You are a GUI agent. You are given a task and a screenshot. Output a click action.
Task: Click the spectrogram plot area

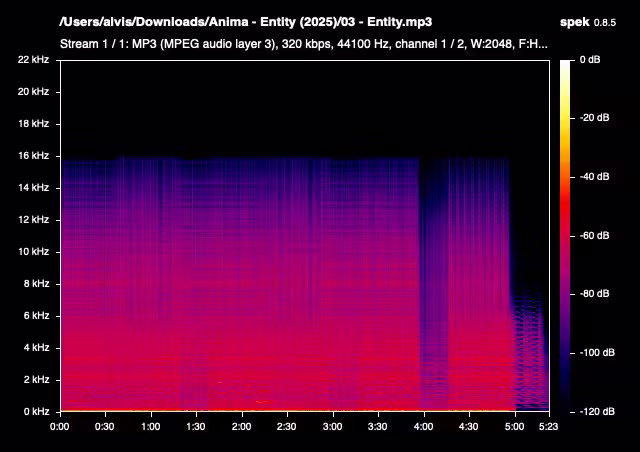click(305, 236)
